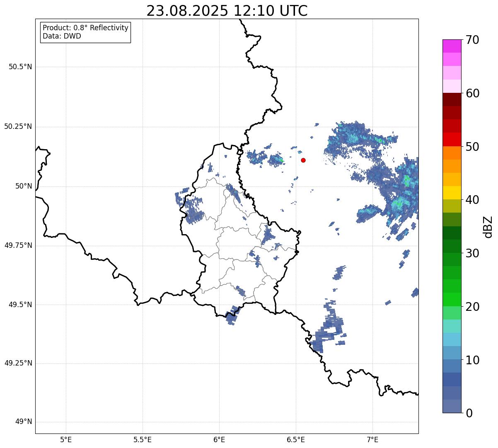The width and height of the screenshot is (498, 448).
Task: Click the longitude label 6°E
Action: [x=219, y=439]
